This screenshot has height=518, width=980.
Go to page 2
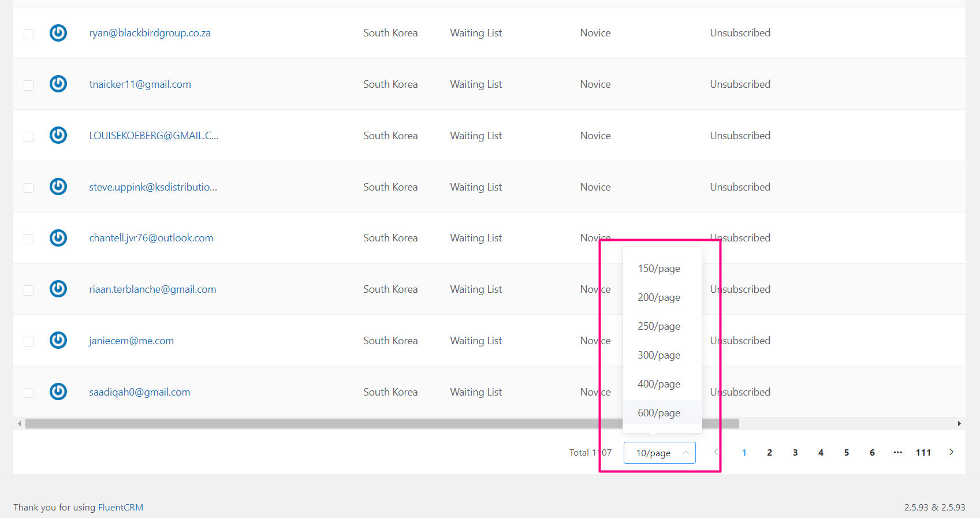pyautogui.click(x=769, y=453)
